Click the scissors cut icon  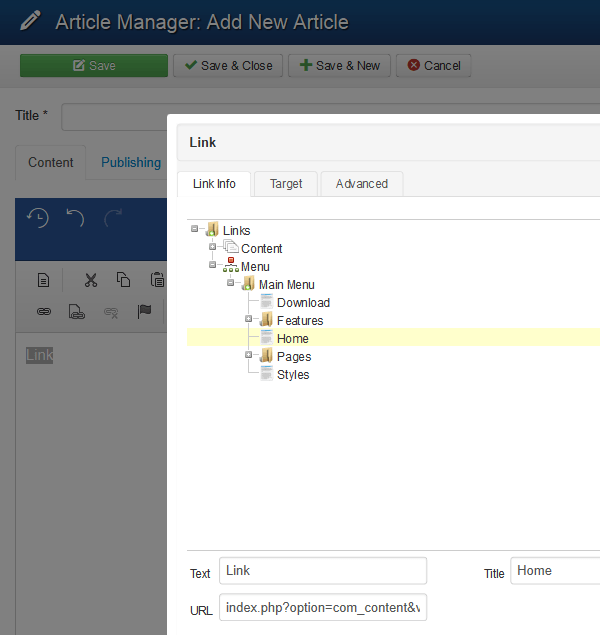point(90,280)
